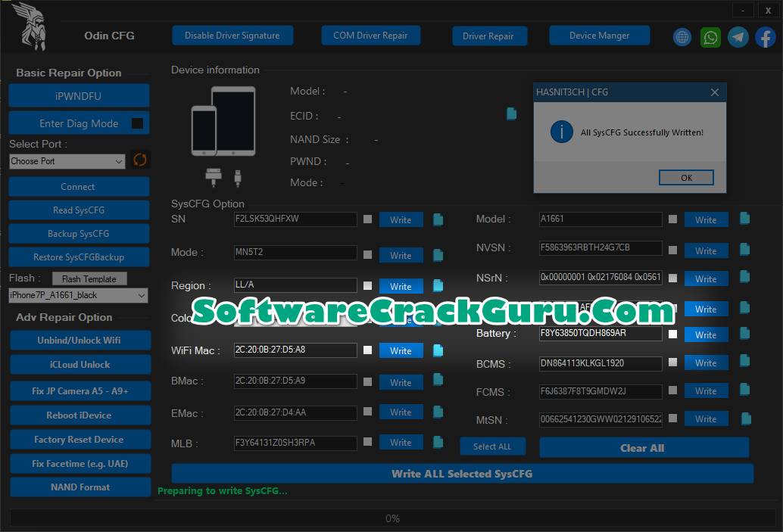
Task: Open the Telegram channel icon
Action: pyautogui.click(x=738, y=37)
